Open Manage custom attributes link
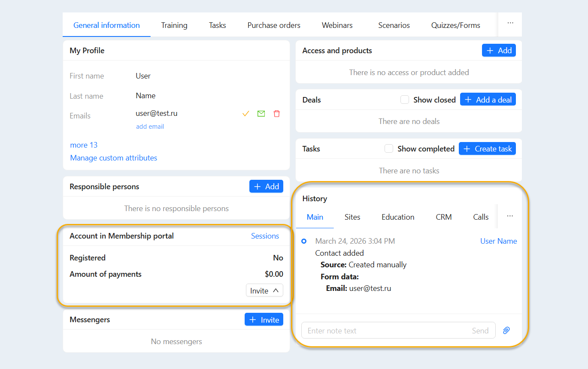The width and height of the screenshot is (588, 369). pos(114,158)
